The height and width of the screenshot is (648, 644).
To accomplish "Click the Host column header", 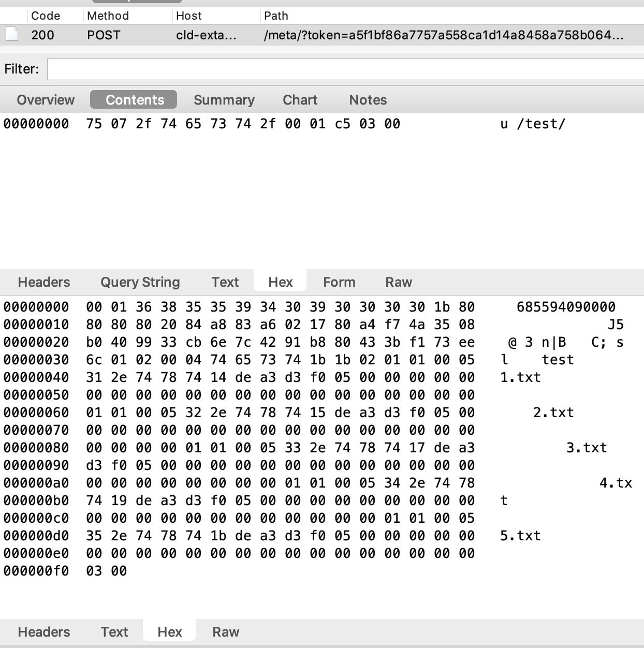I will (x=189, y=16).
